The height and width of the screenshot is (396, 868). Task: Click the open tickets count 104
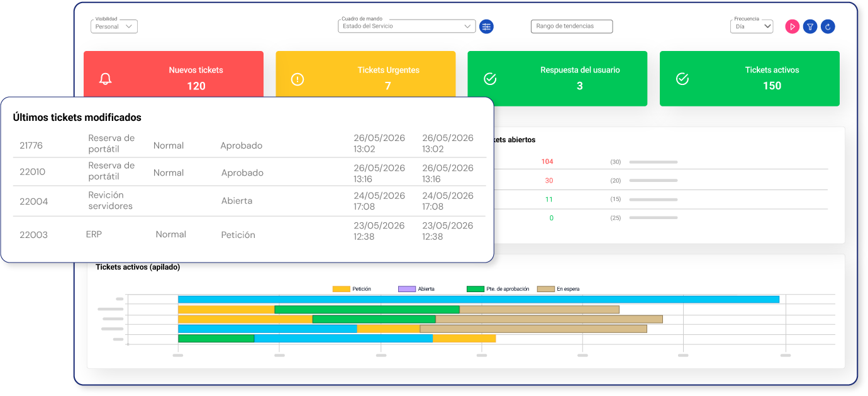coord(547,162)
